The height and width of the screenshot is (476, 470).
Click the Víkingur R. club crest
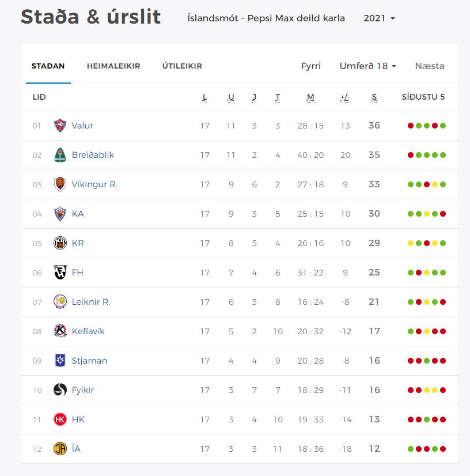(60, 184)
